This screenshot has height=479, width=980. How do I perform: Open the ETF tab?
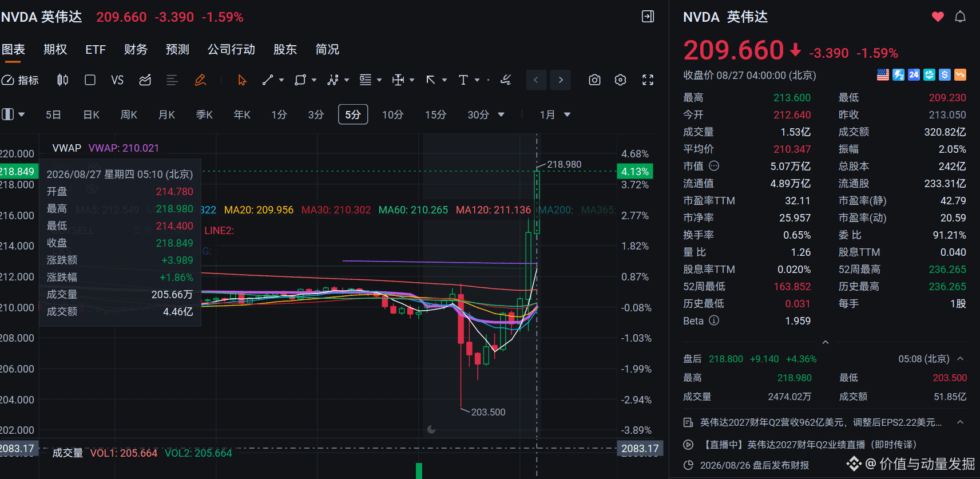click(x=96, y=50)
